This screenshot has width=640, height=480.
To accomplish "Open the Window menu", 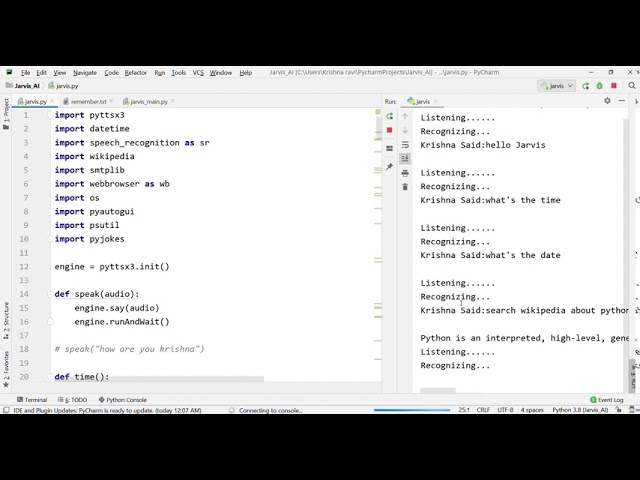I will pyautogui.click(x=221, y=73).
